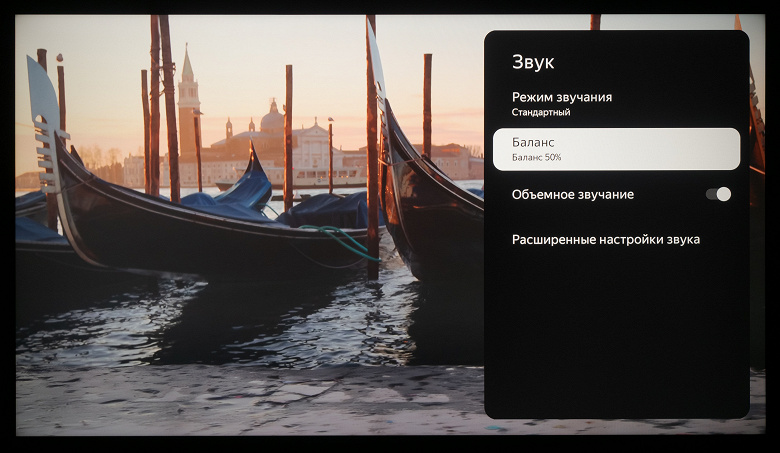Open the highlighted Баланс setting row
780x453 pixels.
coord(616,149)
